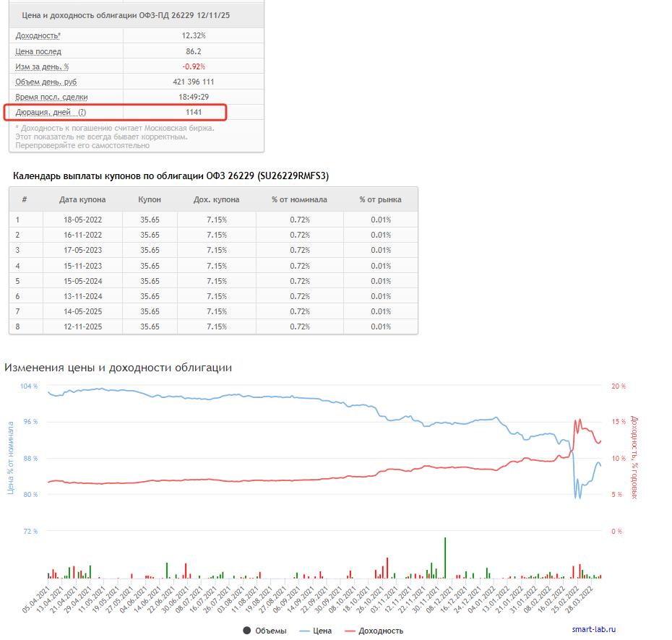Screen dimensions: 672x640
Task: Toggle the Доходность series in legend
Action: point(374,631)
